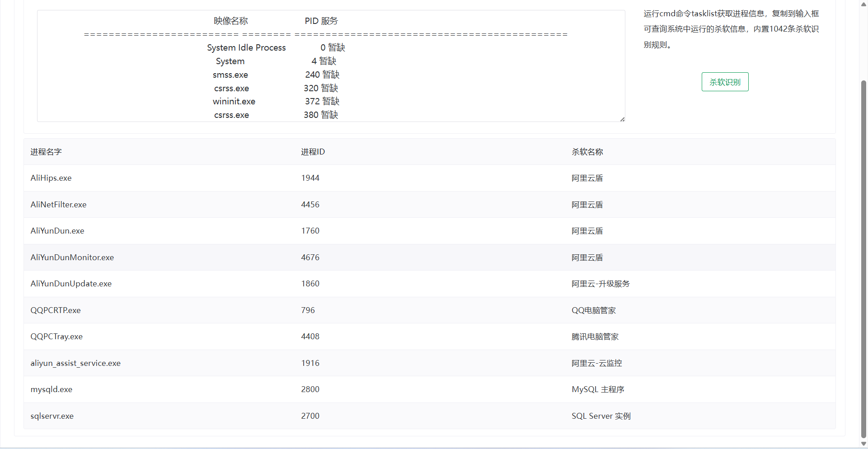Click the 杀软识别 button
The height and width of the screenshot is (449, 868).
[x=725, y=82]
